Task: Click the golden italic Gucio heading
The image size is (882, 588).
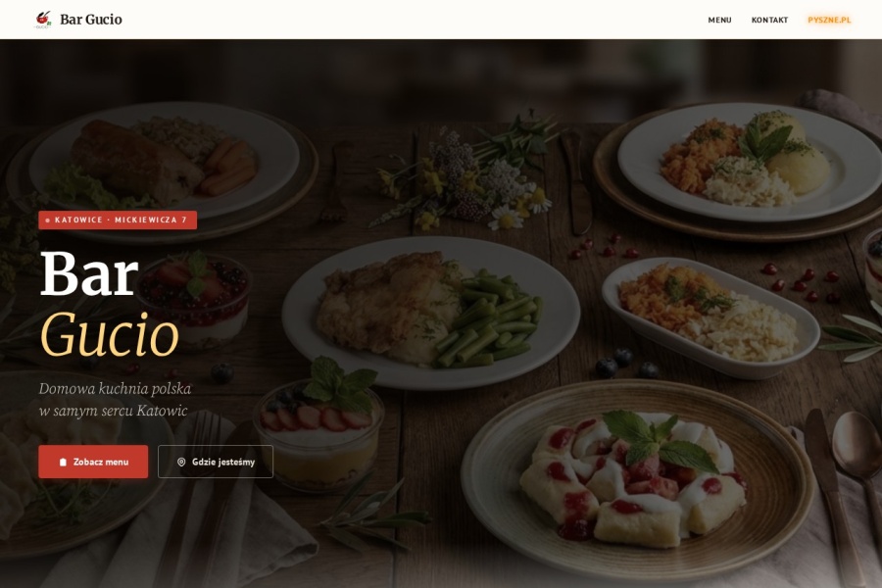Action: [109, 333]
